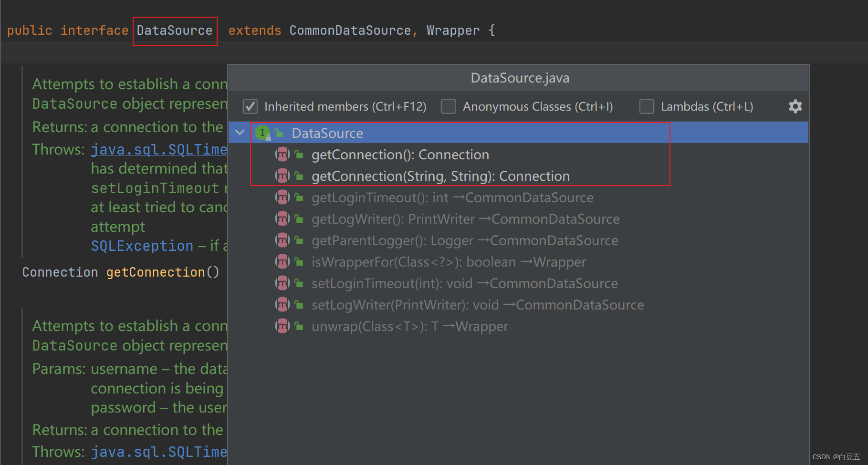Image resolution: width=868 pixels, height=465 pixels.
Task: Collapse the DataSource tree node
Action: coord(240,133)
